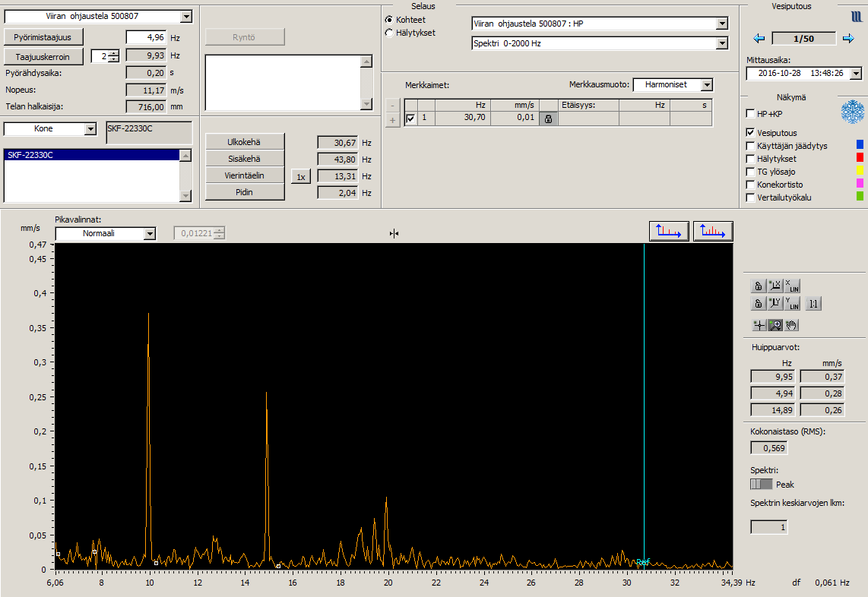Select the Kohteet radio button

point(389,20)
